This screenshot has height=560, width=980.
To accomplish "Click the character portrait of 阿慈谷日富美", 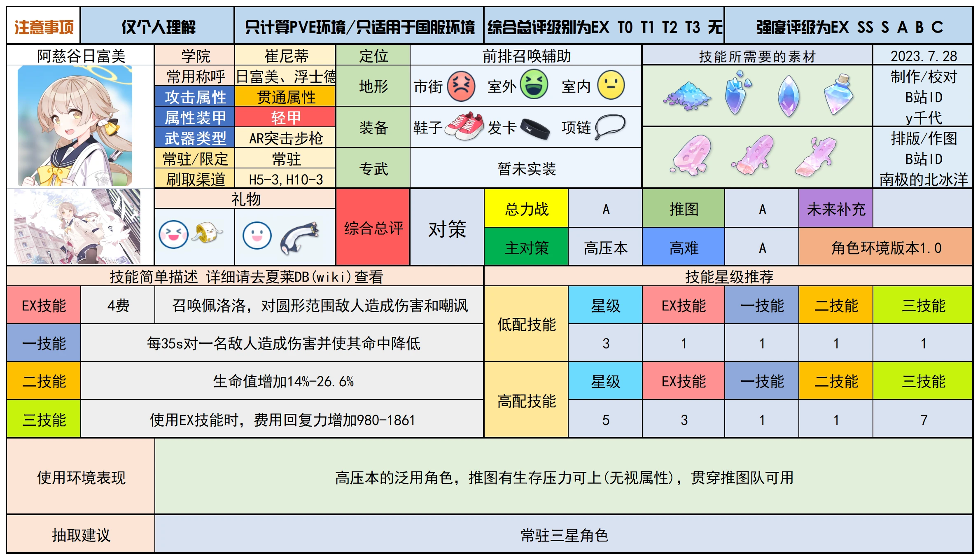I will [x=75, y=126].
